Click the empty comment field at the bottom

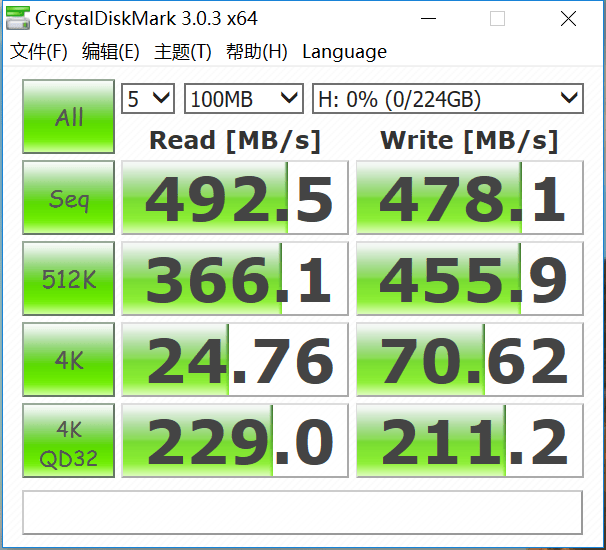(x=303, y=513)
